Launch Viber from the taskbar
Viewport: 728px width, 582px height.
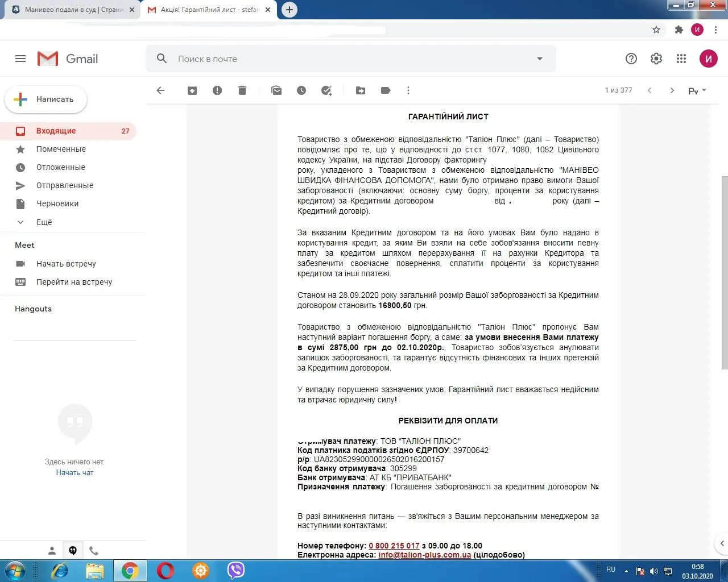point(235,570)
